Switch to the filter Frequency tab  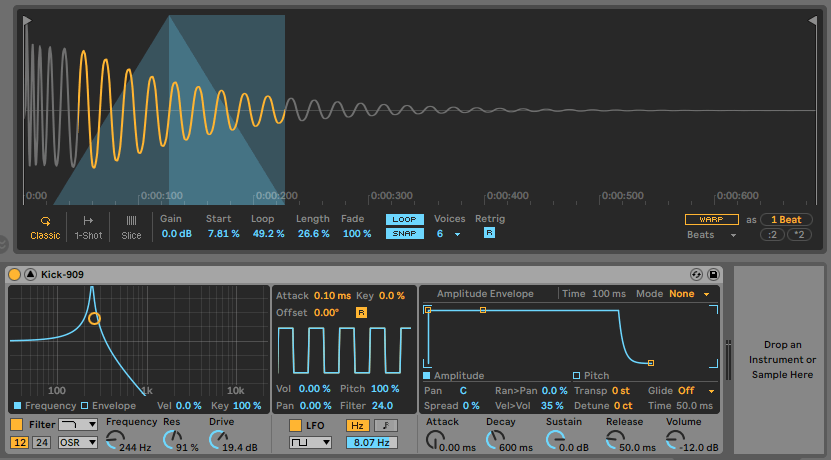click(45, 406)
